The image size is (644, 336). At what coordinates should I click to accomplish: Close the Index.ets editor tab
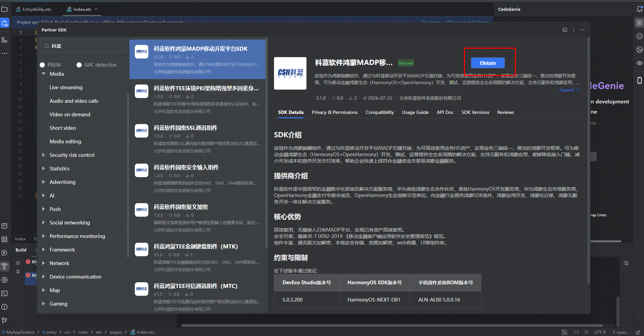[96, 9]
